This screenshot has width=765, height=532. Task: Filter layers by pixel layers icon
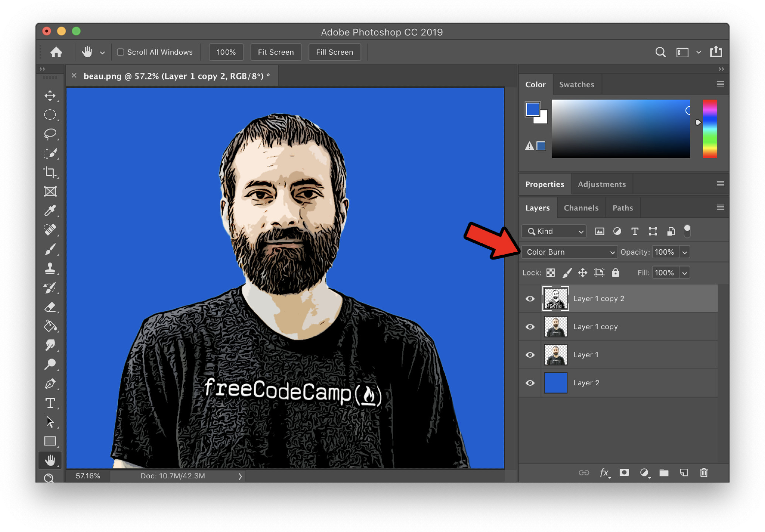point(599,232)
